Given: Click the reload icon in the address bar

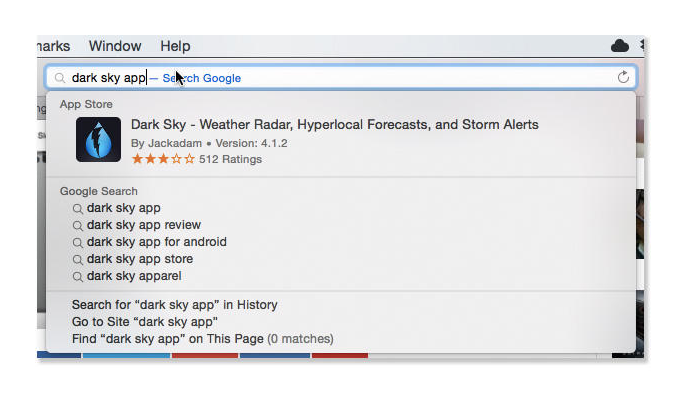Looking at the screenshot, I should (623, 78).
